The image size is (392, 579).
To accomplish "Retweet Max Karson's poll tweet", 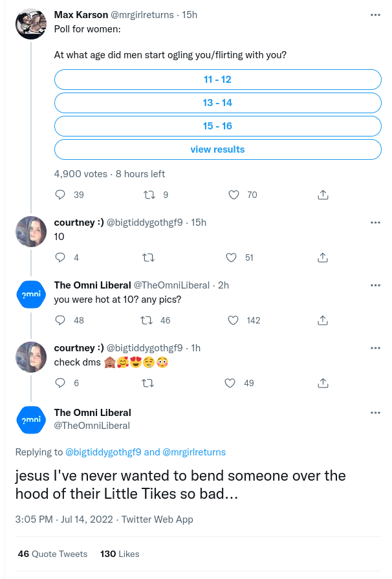I will coord(149,195).
